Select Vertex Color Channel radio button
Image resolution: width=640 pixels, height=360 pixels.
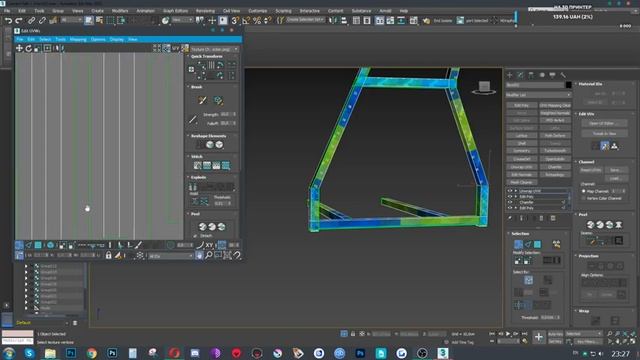(584, 198)
